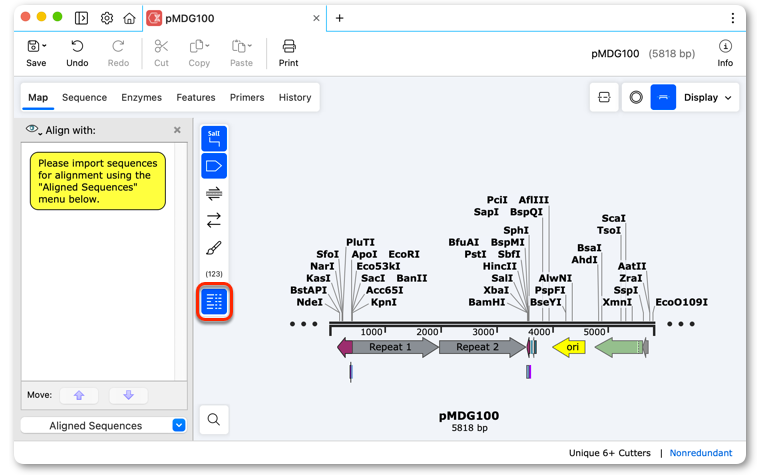Select the green feature arrow

pyautogui.click(x=619, y=347)
